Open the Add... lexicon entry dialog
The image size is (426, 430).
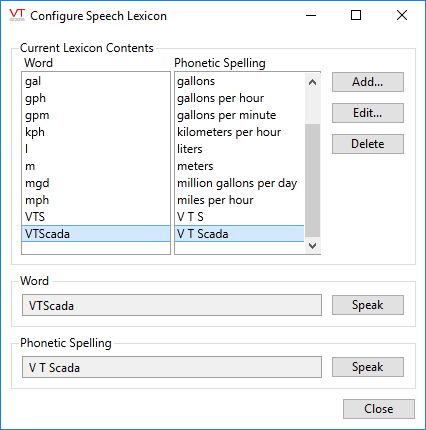point(368,82)
